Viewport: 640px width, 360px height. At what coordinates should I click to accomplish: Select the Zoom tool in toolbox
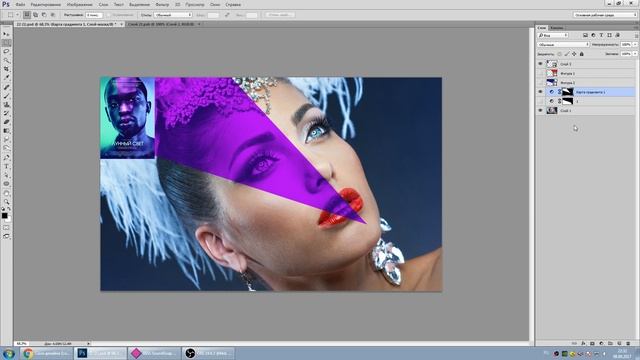(6, 202)
